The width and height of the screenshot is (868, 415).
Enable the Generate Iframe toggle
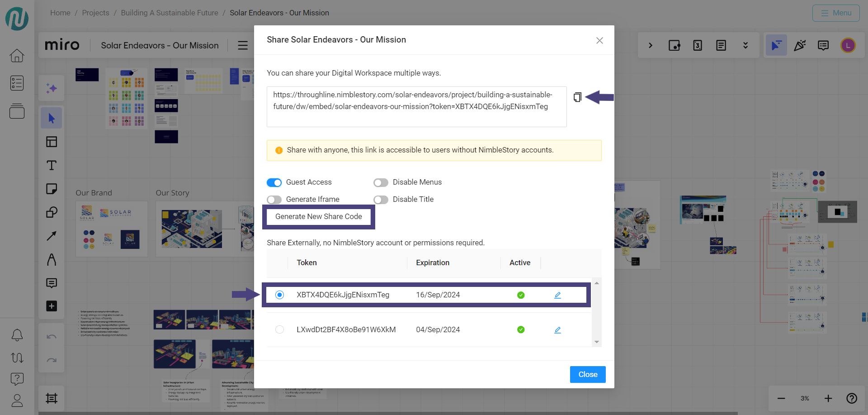(274, 200)
